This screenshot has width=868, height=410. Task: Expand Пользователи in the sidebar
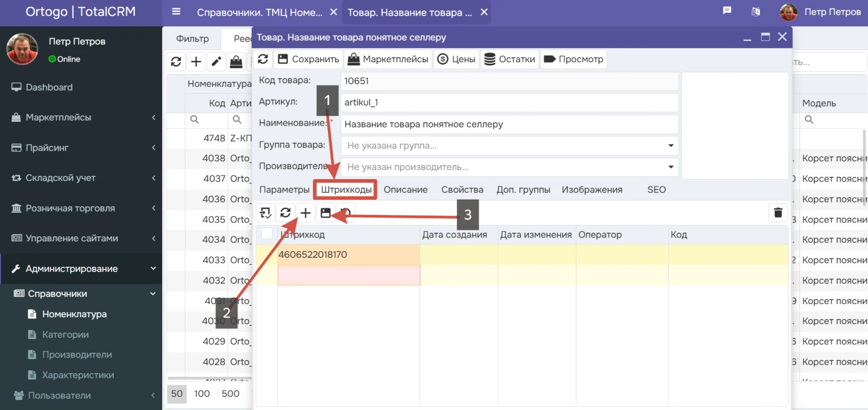pos(81,396)
